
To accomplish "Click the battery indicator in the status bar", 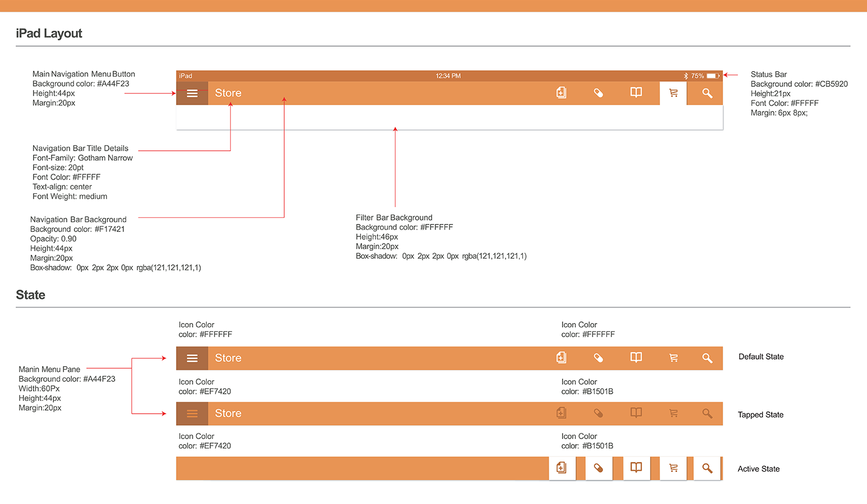I will pos(712,76).
